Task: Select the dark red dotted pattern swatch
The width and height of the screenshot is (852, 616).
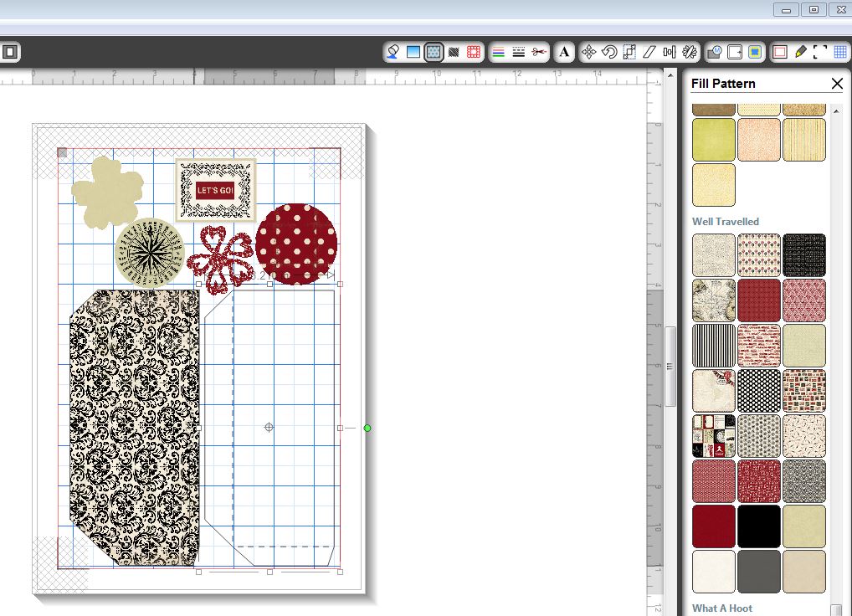Action: pos(759,300)
